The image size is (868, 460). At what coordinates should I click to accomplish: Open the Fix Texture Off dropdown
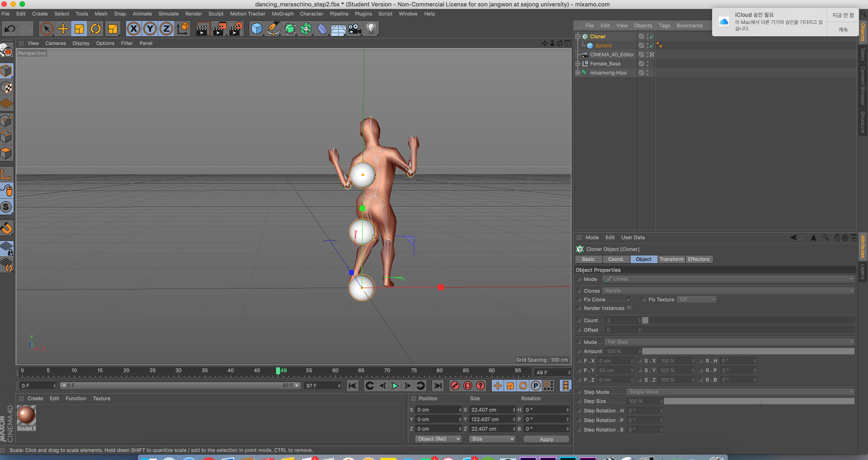[697, 299]
